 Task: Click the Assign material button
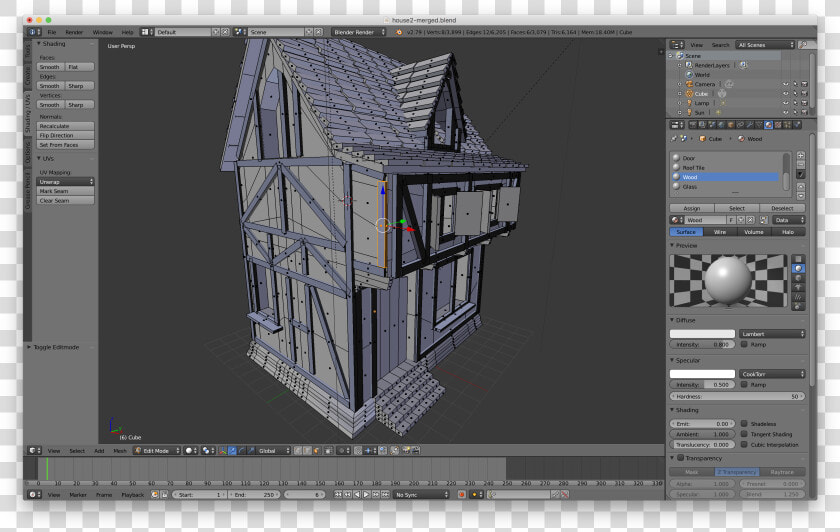[692, 208]
